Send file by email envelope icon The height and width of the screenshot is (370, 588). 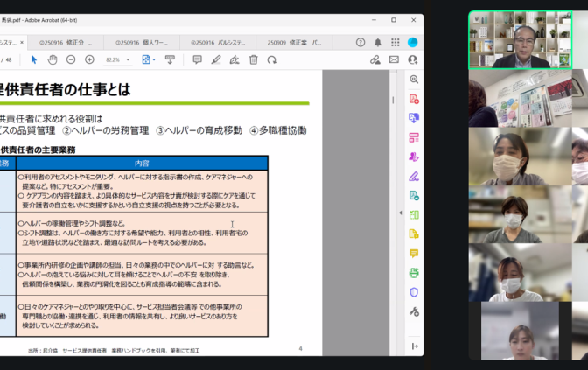[x=394, y=59]
